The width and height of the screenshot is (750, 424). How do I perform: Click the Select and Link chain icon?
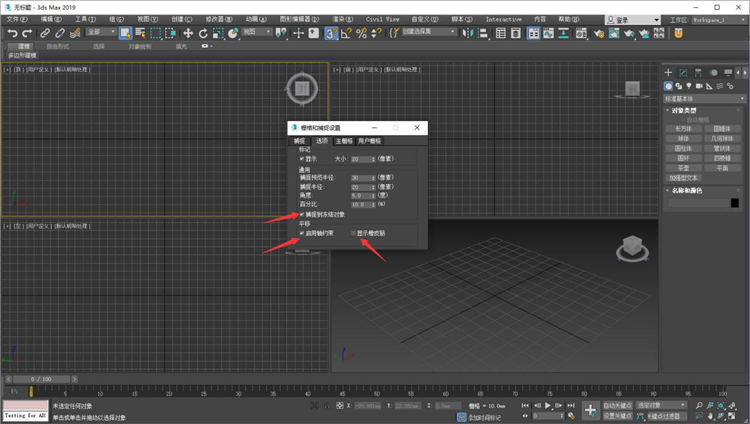pos(45,33)
